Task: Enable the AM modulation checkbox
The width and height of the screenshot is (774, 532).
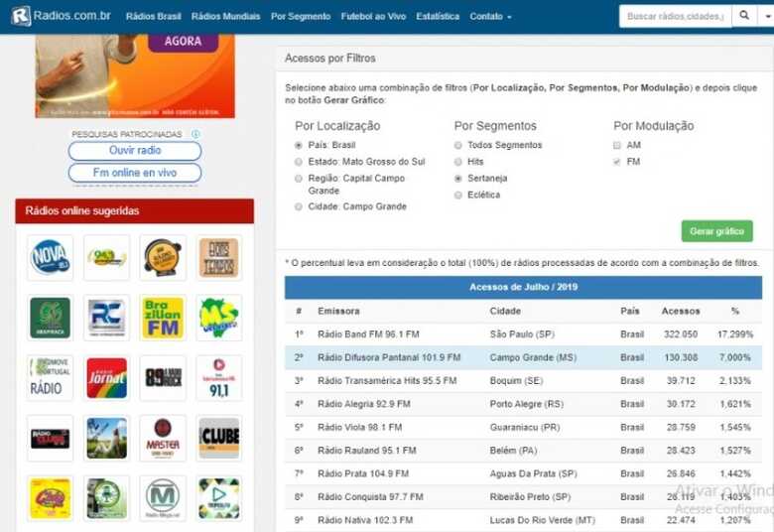Action: (617, 145)
